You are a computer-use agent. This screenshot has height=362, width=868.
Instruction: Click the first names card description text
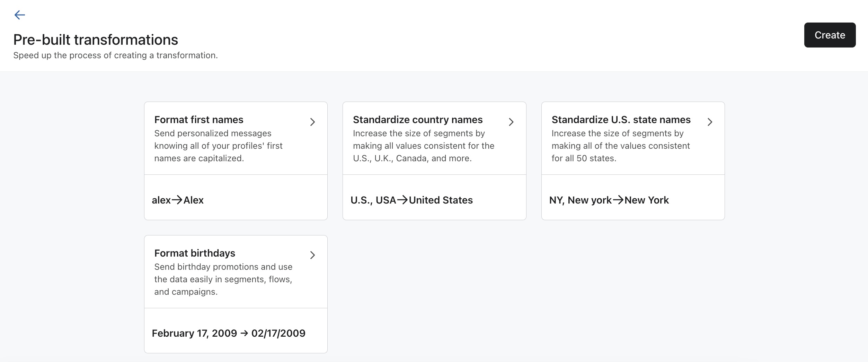[x=218, y=146]
